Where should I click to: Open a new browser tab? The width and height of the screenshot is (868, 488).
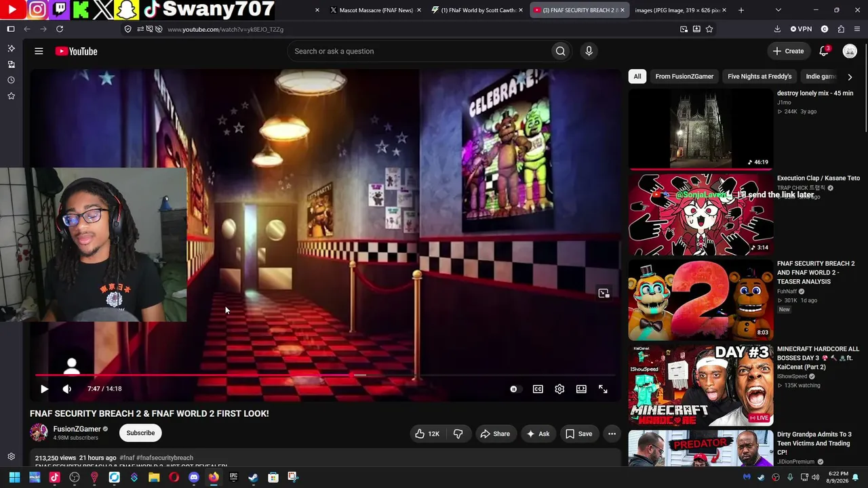741,10
